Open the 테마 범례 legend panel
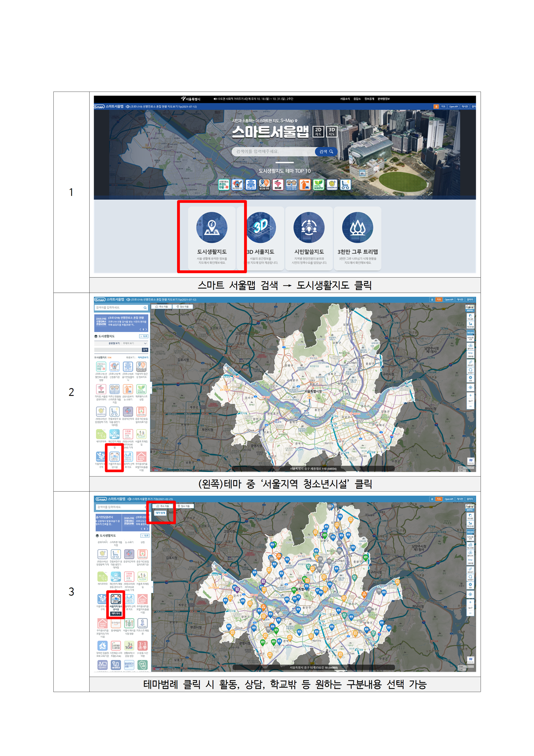This screenshot has width=534, height=756. [160, 513]
